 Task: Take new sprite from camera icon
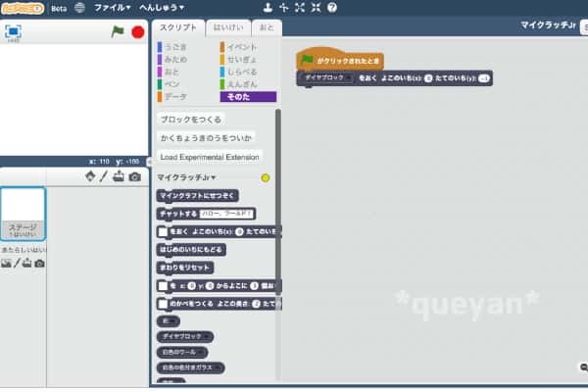[135, 176]
